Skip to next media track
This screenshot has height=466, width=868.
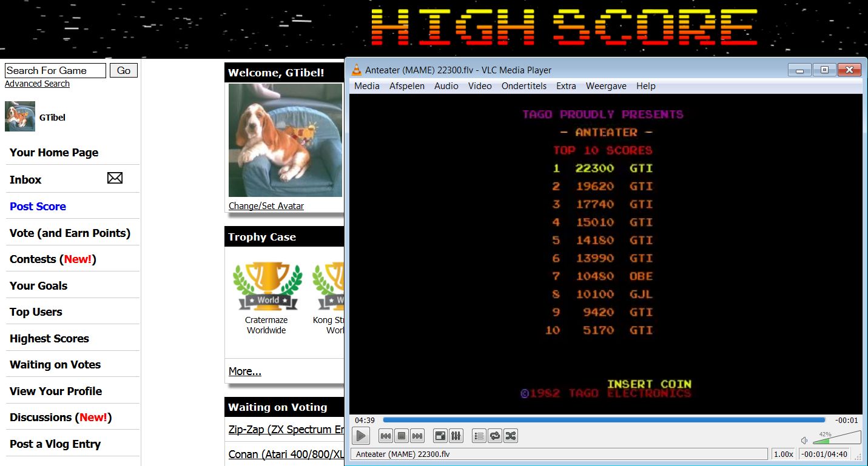[417, 436]
